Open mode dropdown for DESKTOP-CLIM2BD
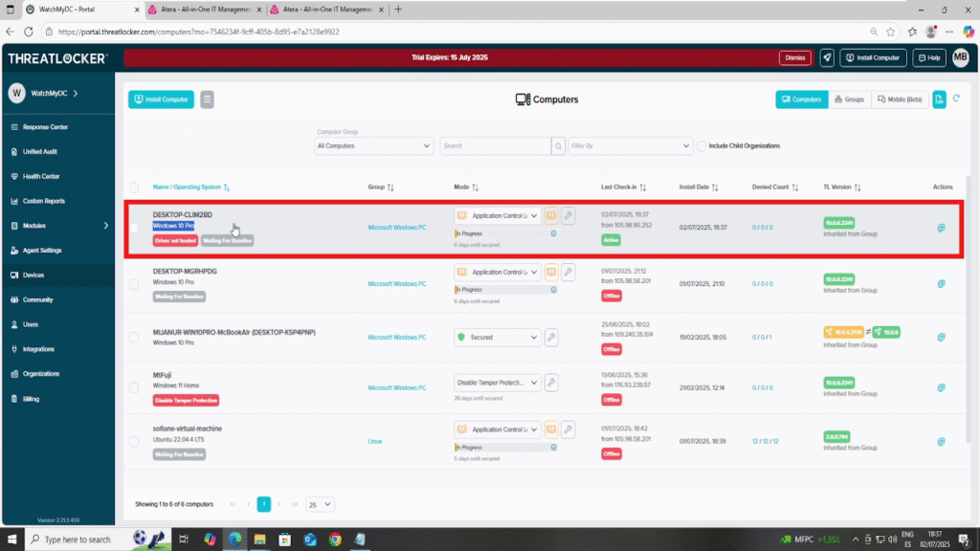Image resolution: width=980 pixels, height=551 pixels. point(498,215)
